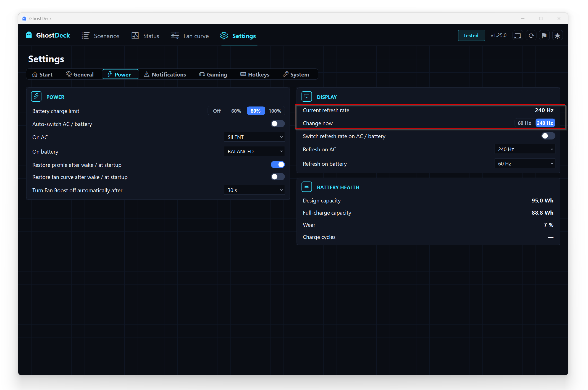The width and height of the screenshot is (588, 390).
Task: Click the DISPLAY section title
Action: [327, 97]
